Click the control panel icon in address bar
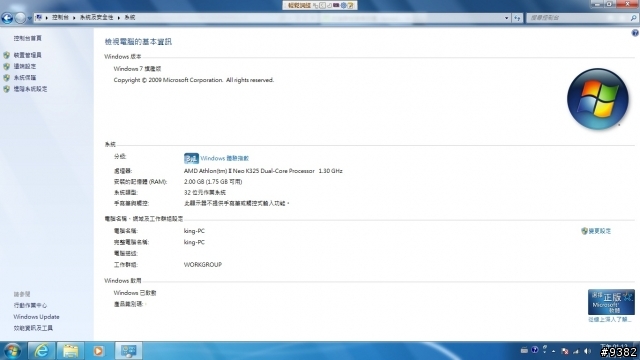 coord(39,18)
